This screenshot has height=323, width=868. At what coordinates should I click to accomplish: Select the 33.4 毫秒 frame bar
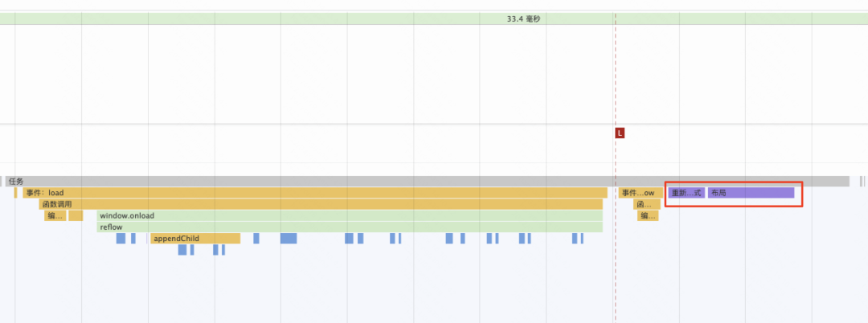coord(434,18)
